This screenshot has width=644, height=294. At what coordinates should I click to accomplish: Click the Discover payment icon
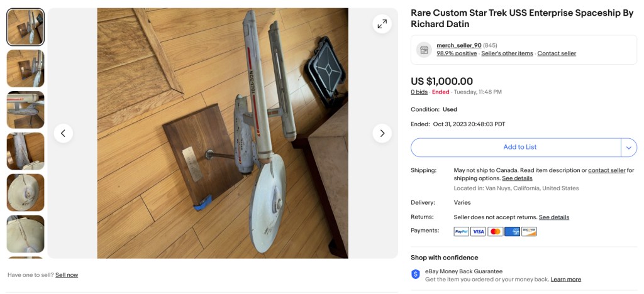(529, 232)
